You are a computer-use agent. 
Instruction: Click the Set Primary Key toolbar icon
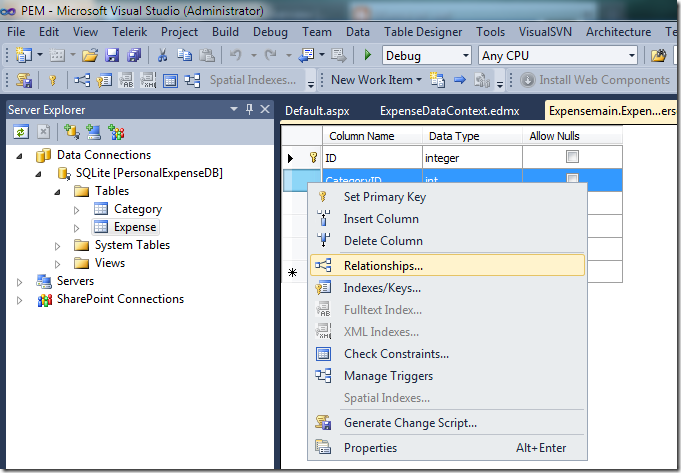tap(52, 80)
